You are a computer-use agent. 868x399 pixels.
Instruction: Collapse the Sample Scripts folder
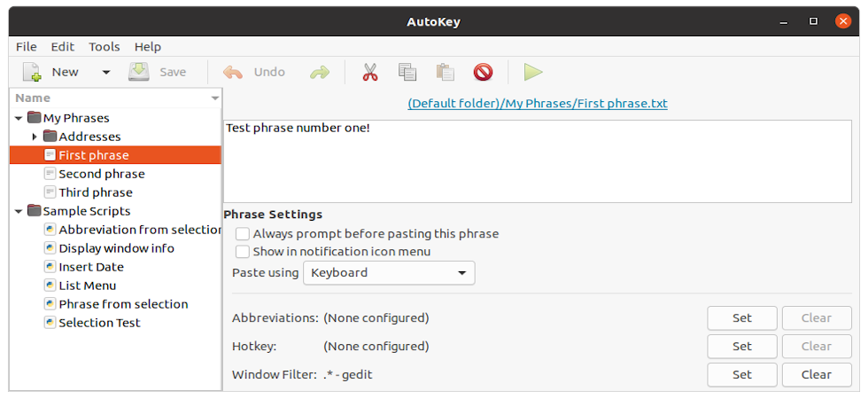[19, 211]
